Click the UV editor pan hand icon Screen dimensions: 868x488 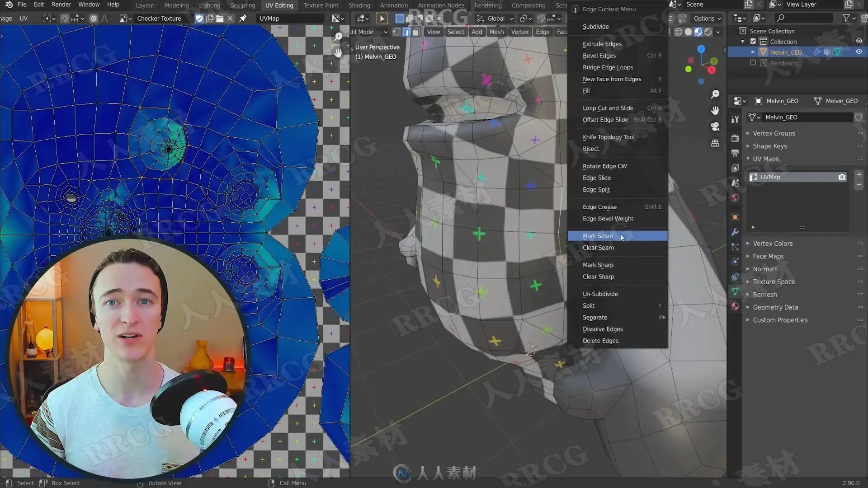click(x=338, y=53)
